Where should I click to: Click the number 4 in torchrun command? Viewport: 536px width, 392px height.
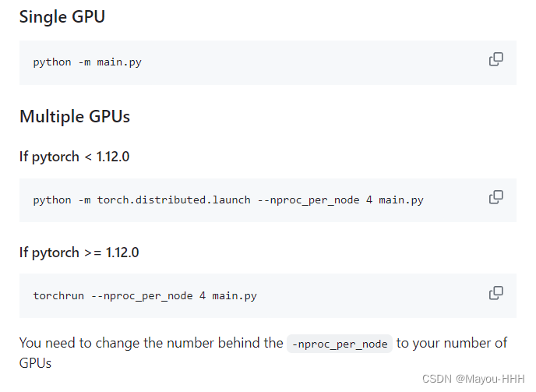click(x=203, y=295)
